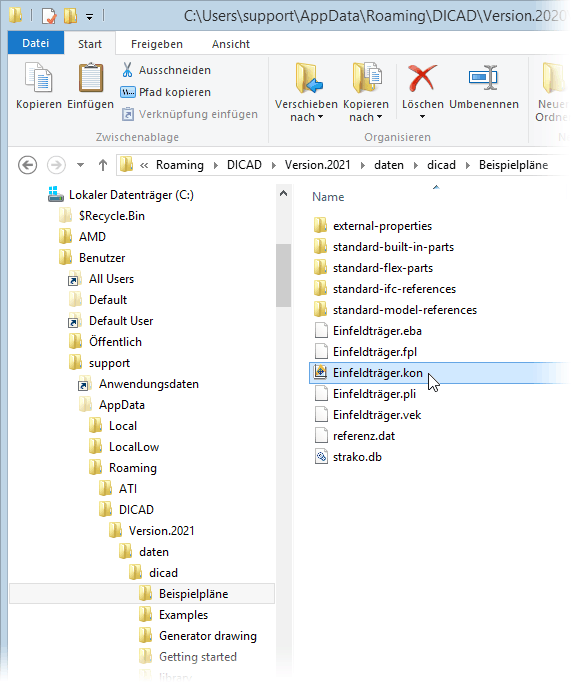Click the up one level arrow
The image size is (572, 683).
coord(103,165)
